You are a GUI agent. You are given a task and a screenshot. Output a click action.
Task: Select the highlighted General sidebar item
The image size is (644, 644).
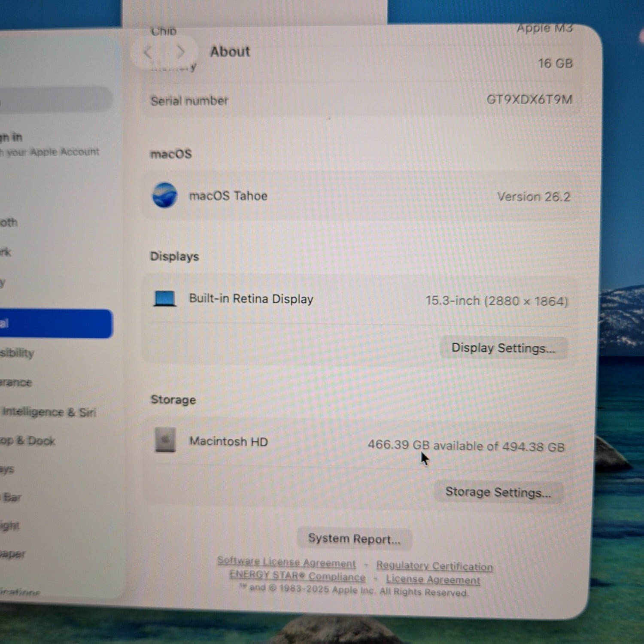point(56,323)
